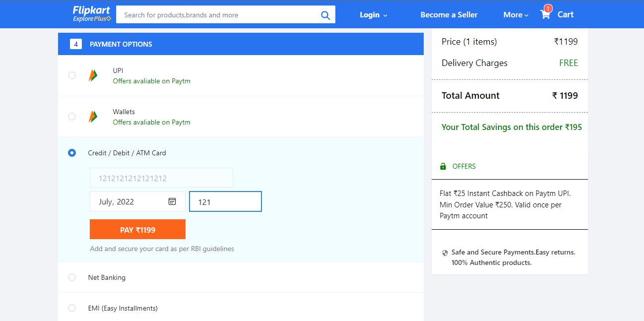Select the Wallets radio button
Screen dimensions: 644x321
pyautogui.click(x=72, y=117)
